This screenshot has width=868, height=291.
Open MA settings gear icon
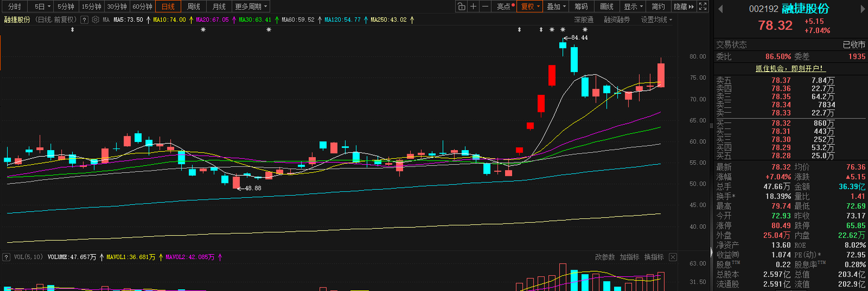(96, 19)
